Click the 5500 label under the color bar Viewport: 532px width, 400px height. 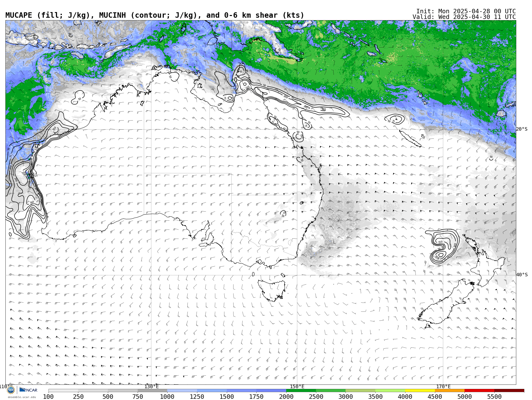(494, 397)
